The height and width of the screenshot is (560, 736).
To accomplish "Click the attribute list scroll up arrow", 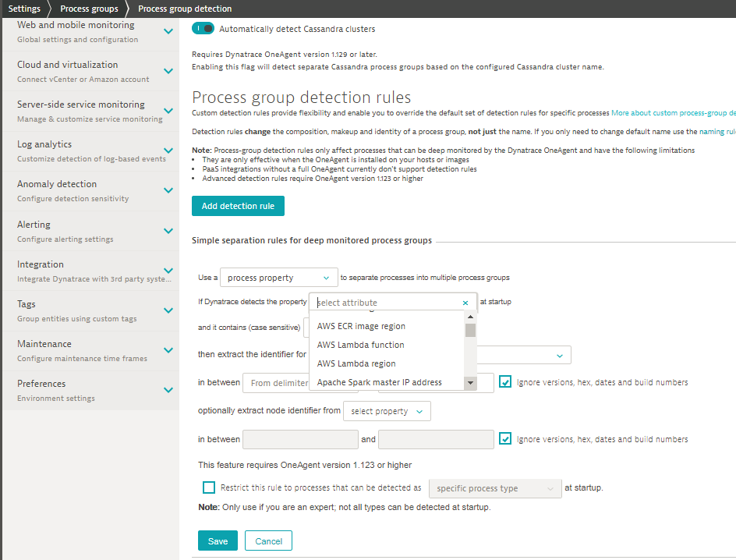I will point(470,317).
